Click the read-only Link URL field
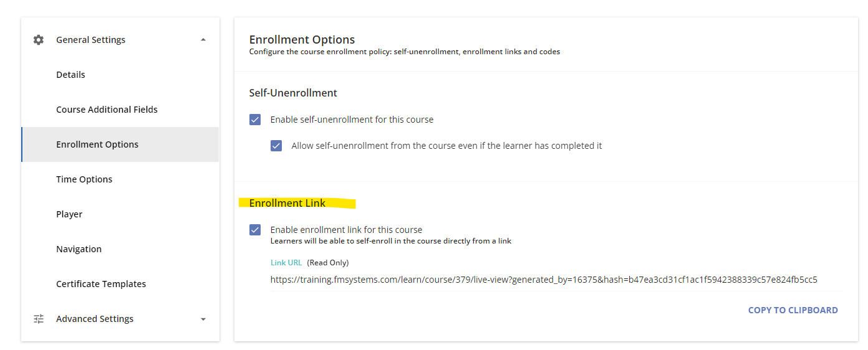Viewport: 868px width, 350px height. 556,280
